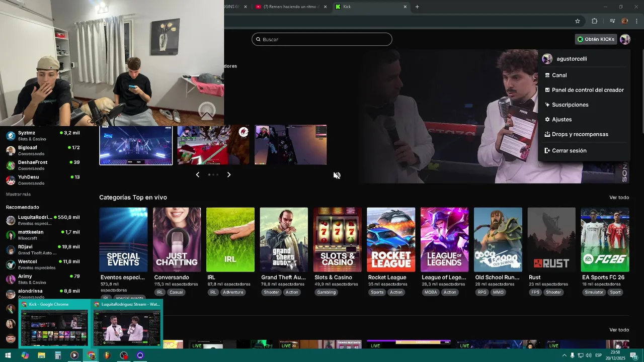
Task: Open purple circular app icon in taskbar
Action: tap(140, 355)
